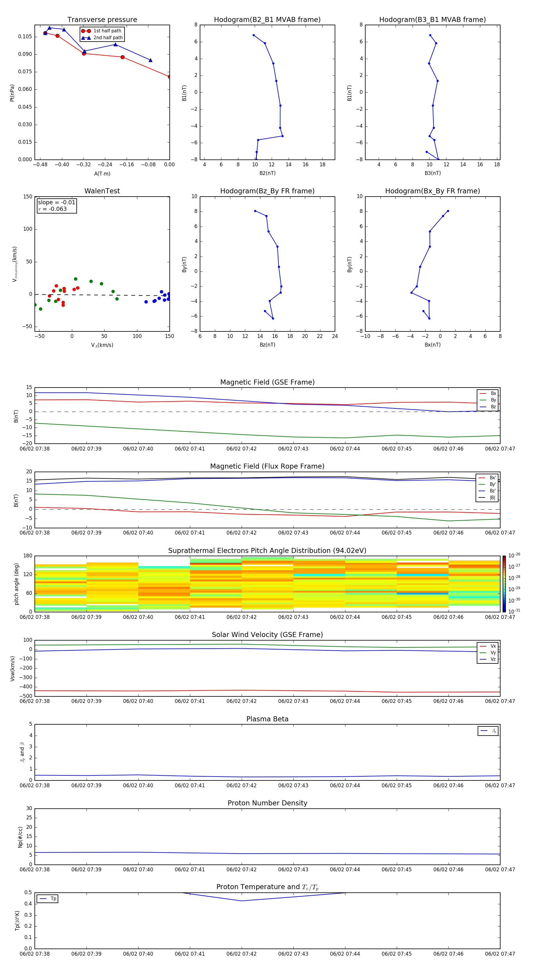Click the "Hodogram(Bx_By FR frame)" title
Viewport: 535px width, 980px height.
coord(432,191)
